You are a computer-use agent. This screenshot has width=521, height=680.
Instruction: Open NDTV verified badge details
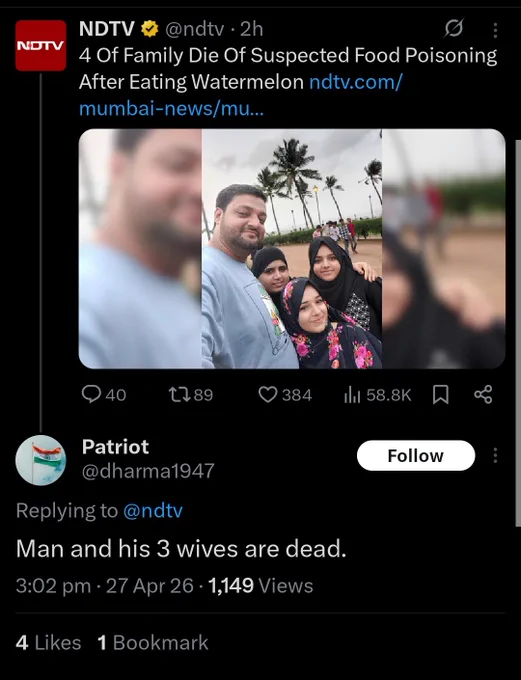150,29
